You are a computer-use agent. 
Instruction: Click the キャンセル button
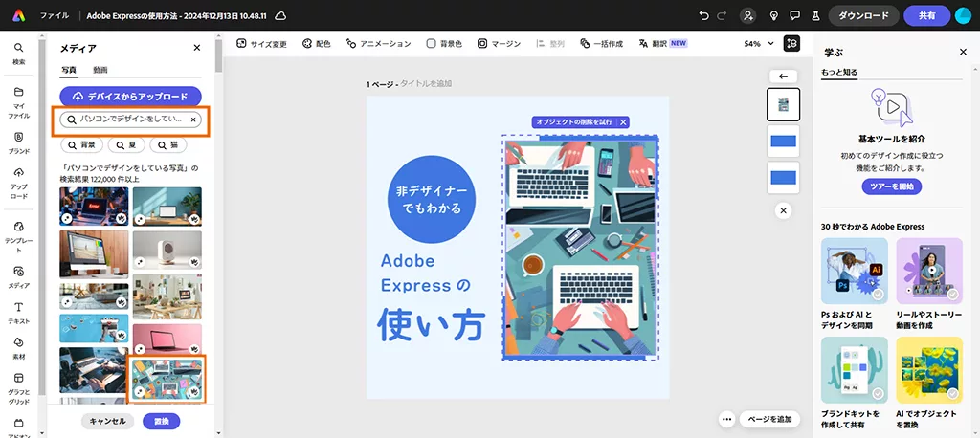pos(107,421)
